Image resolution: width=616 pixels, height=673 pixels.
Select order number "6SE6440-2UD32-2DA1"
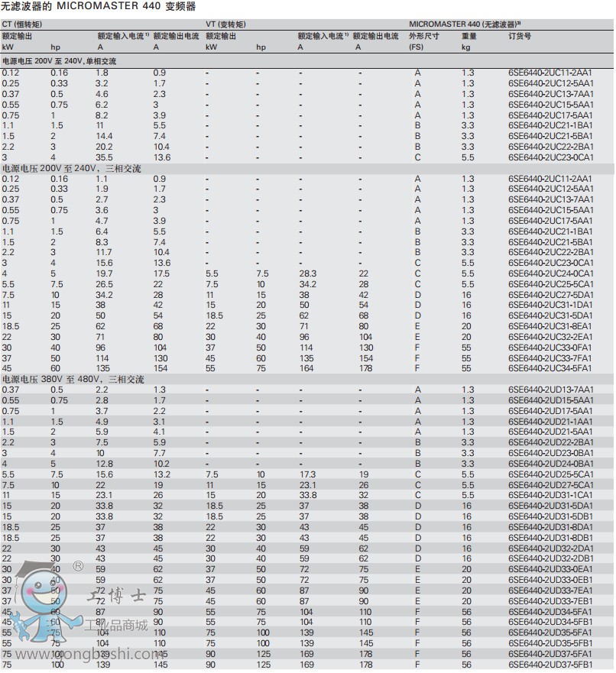coord(551,548)
